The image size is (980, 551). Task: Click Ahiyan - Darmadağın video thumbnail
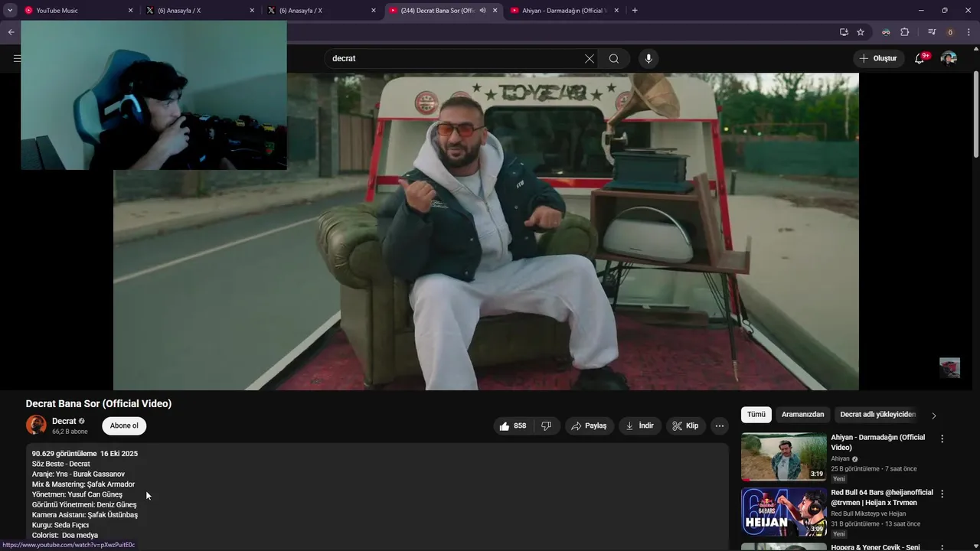pos(783,457)
